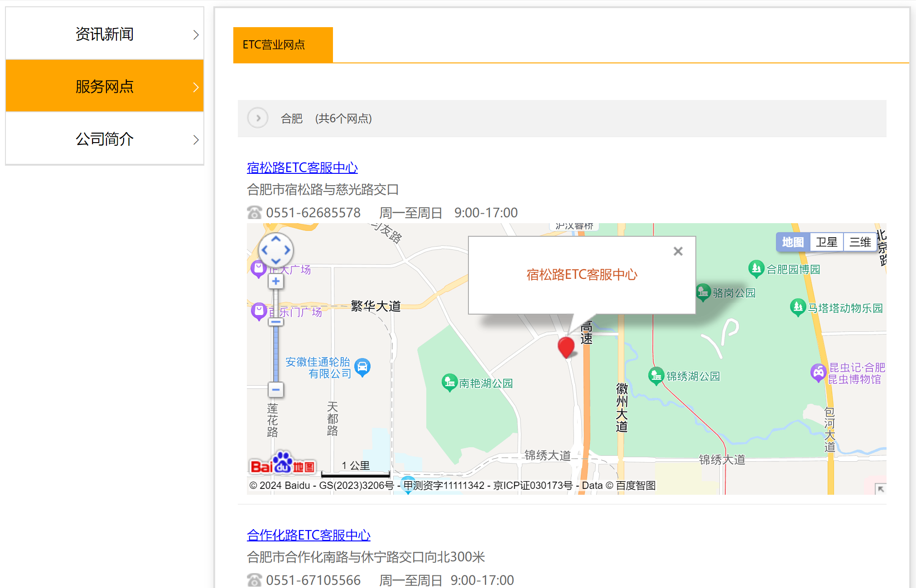Click the zoom in plus button

276,282
